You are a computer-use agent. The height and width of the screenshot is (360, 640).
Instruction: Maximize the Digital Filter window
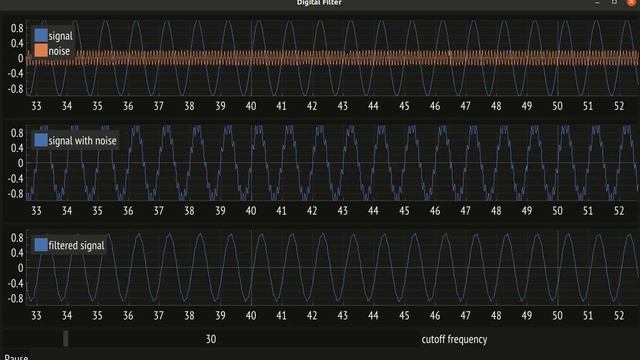point(614,2)
